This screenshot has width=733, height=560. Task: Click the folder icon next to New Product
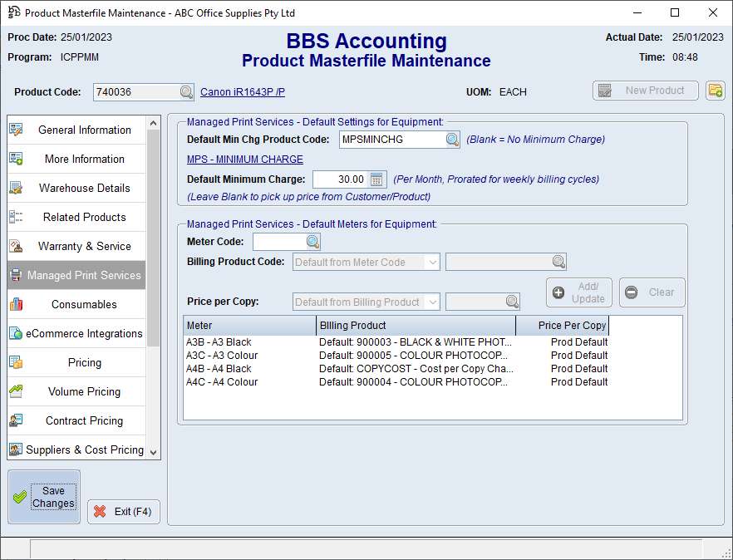tap(715, 91)
